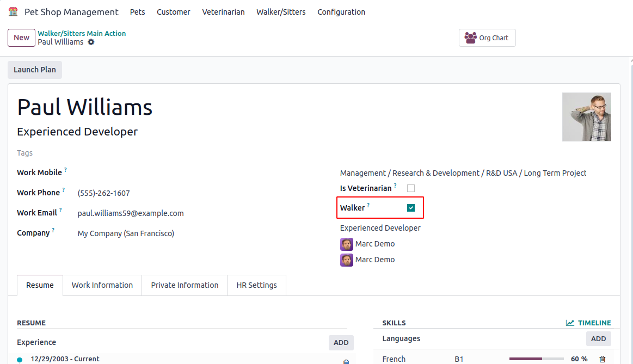This screenshot has width=633, height=364.
Task: Edit the job title under the name
Action: [77, 132]
